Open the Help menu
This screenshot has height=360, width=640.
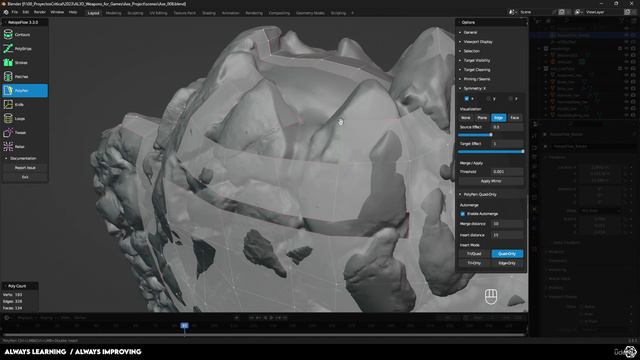[73, 12]
